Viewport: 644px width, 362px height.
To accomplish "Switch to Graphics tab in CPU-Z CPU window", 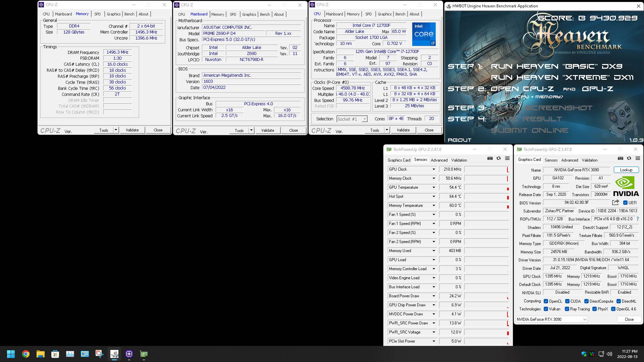I will click(x=385, y=14).
